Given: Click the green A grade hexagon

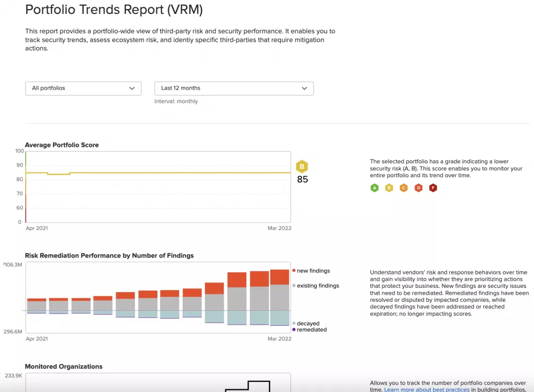Looking at the screenshot, I should [x=375, y=187].
